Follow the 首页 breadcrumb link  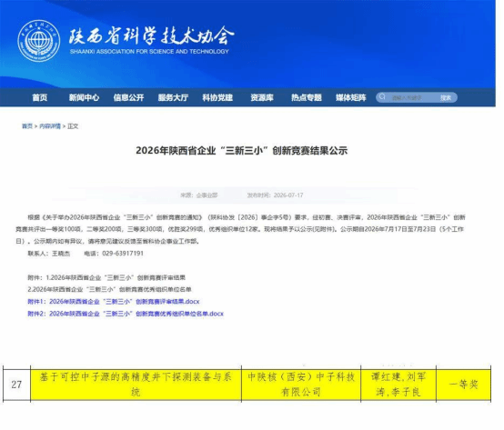[27, 126]
